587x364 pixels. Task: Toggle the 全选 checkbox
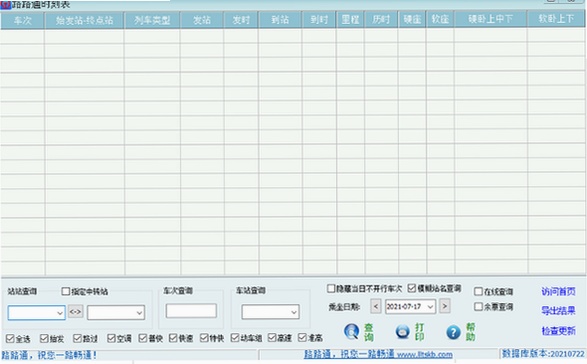click(x=10, y=339)
